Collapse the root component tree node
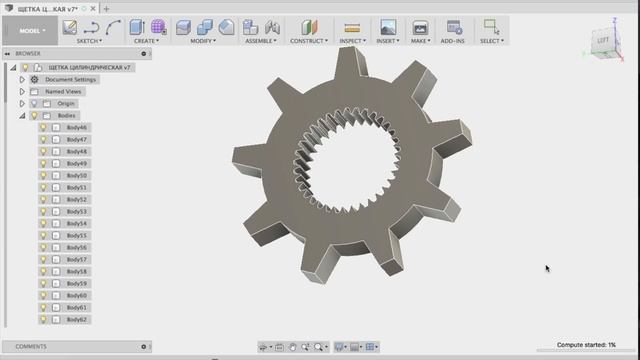This screenshot has width=640, height=360. pyautogui.click(x=13, y=68)
